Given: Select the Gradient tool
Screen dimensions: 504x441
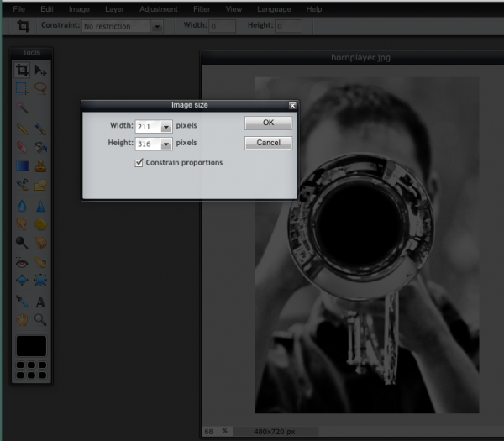Looking at the screenshot, I should pos(22,165).
